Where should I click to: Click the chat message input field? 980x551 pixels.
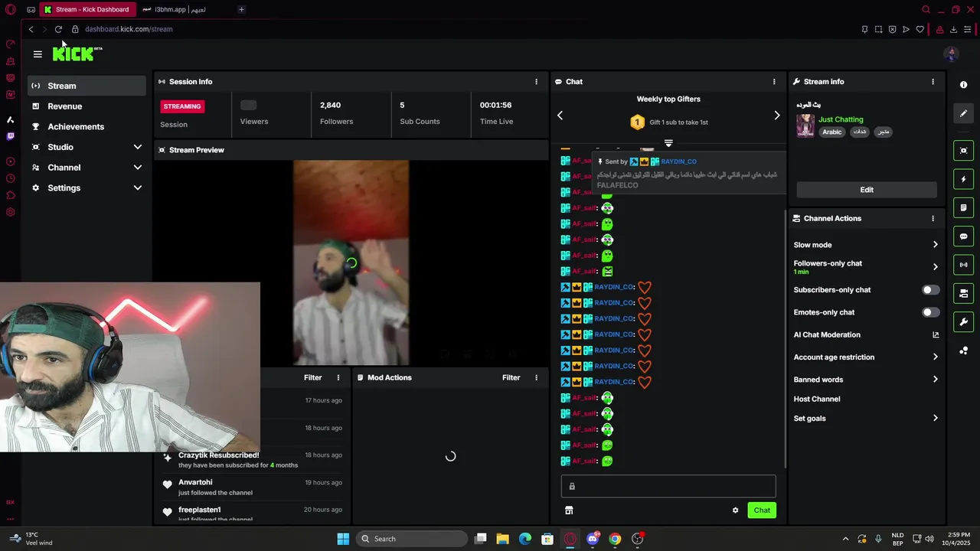pyautogui.click(x=668, y=487)
